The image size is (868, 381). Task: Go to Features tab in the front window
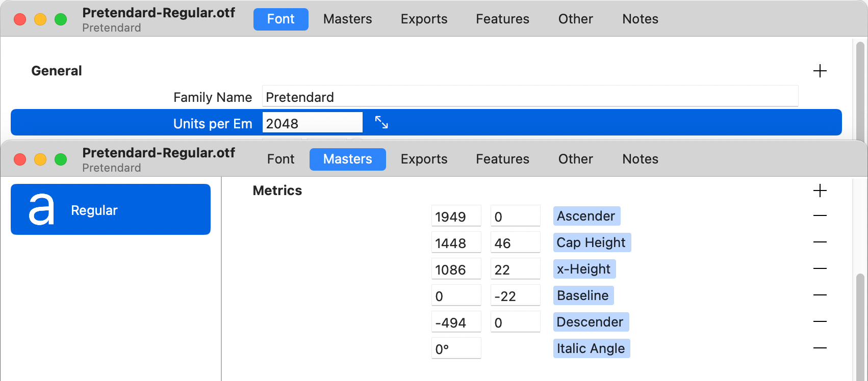pos(503,159)
